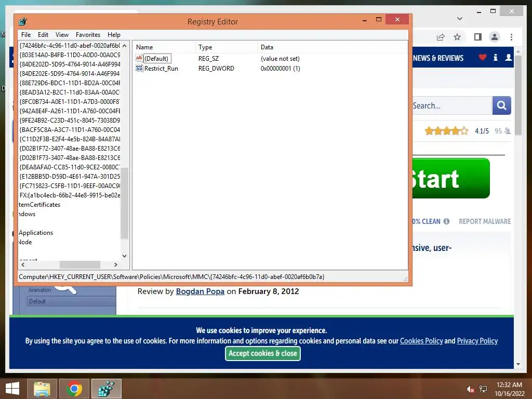Screen dimensions: 532x399
Task: Click REPORT MALWARE link
Action: point(485,221)
